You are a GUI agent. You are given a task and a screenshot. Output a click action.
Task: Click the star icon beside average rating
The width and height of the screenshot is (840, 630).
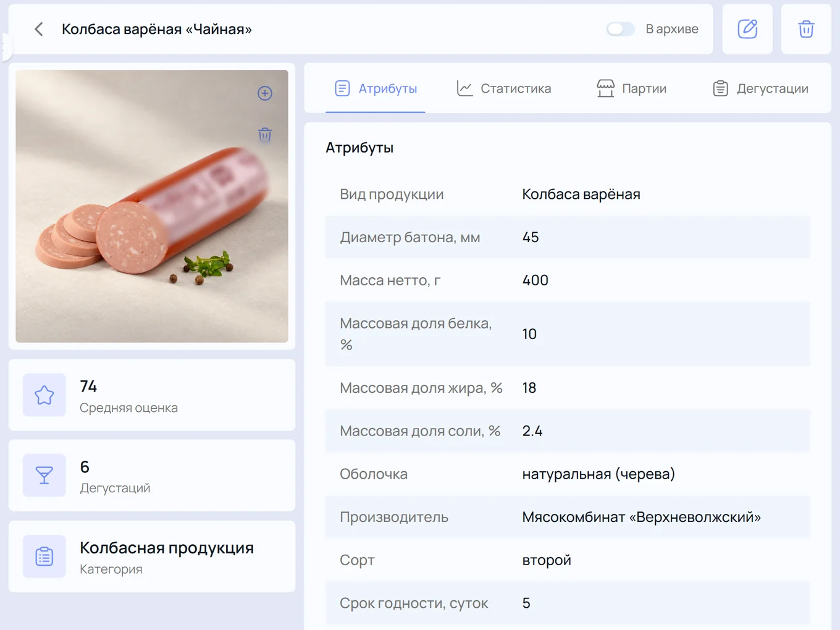pos(44,395)
